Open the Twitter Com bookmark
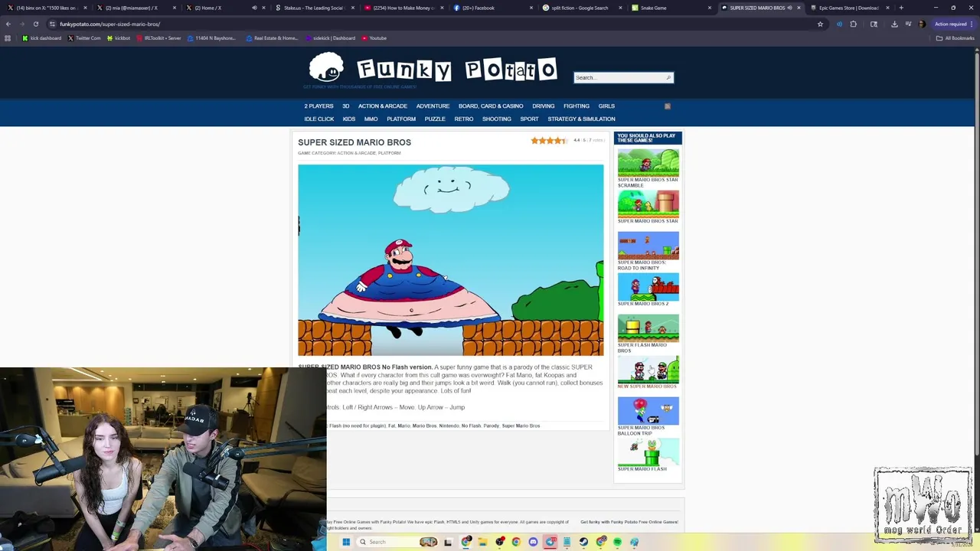980x551 pixels. [84, 37]
